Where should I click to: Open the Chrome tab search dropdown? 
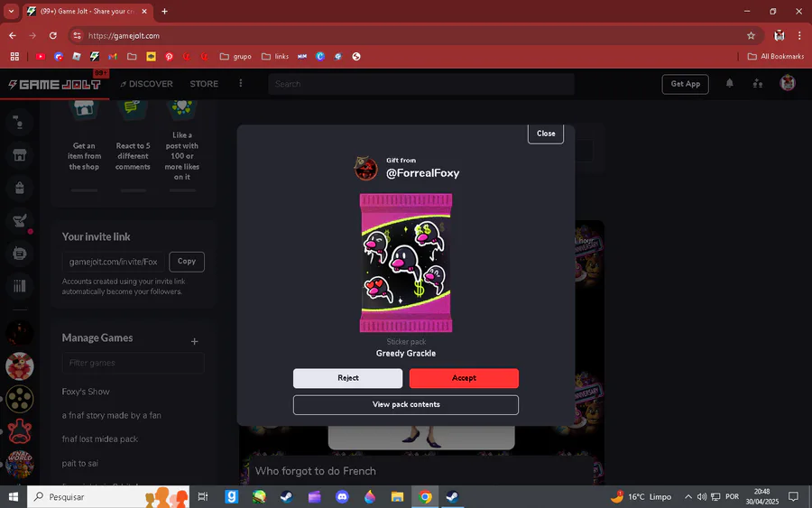coord(11,11)
